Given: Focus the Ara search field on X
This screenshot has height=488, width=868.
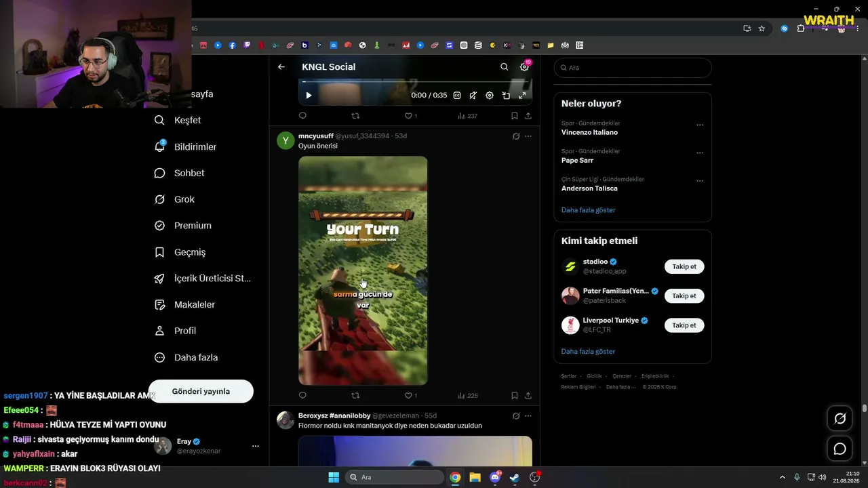Looking at the screenshot, I should tap(633, 68).
